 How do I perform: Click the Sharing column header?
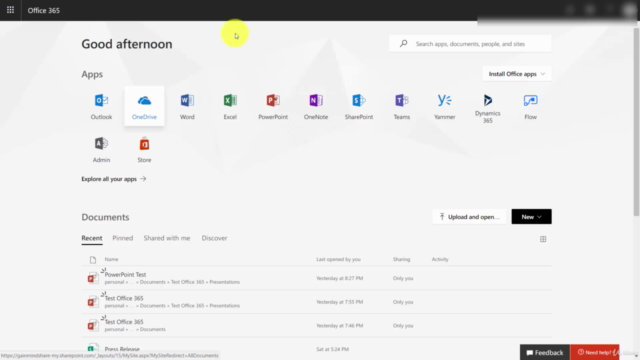401,259
